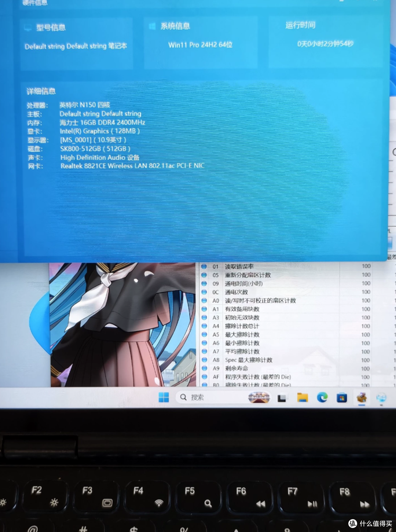Click status dot of row 01 读取错误率
The width and height of the screenshot is (396, 532).
(204, 267)
